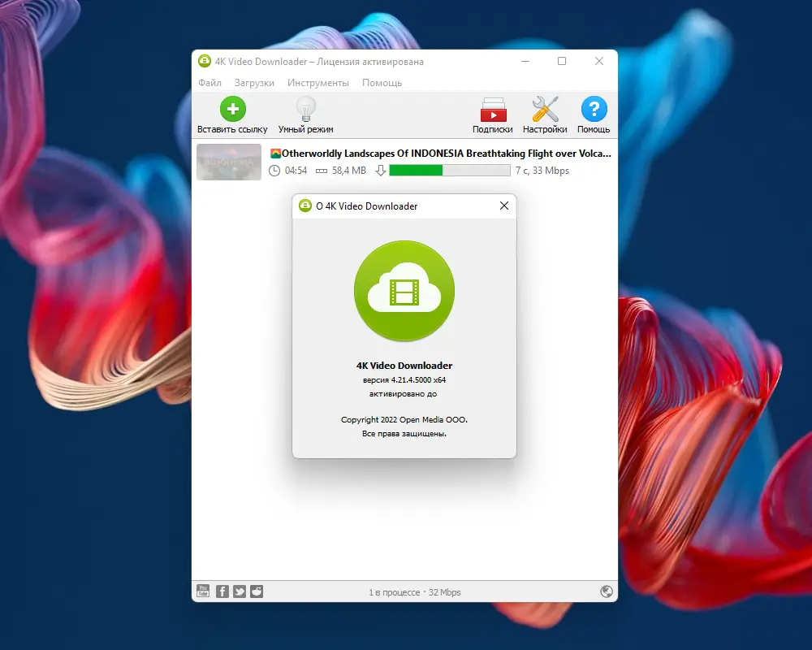Close the main 4K Video Downloader window
The height and width of the screenshot is (650, 812).
coord(599,61)
